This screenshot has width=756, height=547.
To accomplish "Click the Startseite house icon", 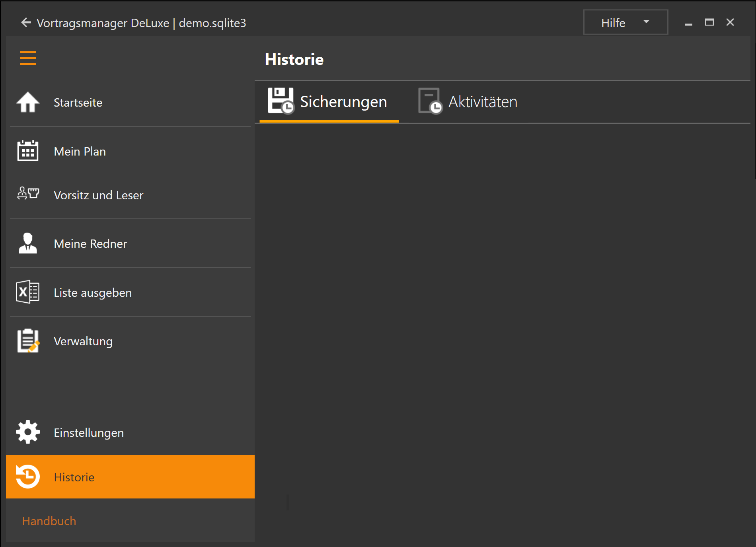I will [x=28, y=102].
